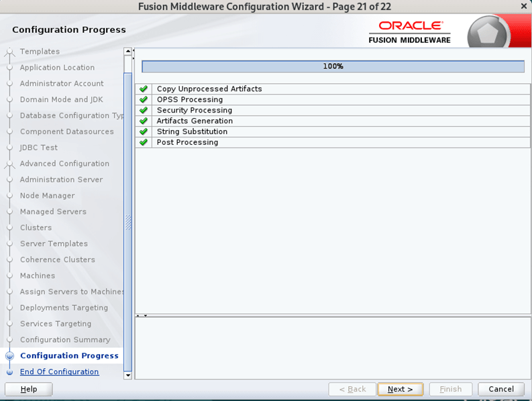Click the Post Processing row text
The height and width of the screenshot is (401, 532).
187,142
